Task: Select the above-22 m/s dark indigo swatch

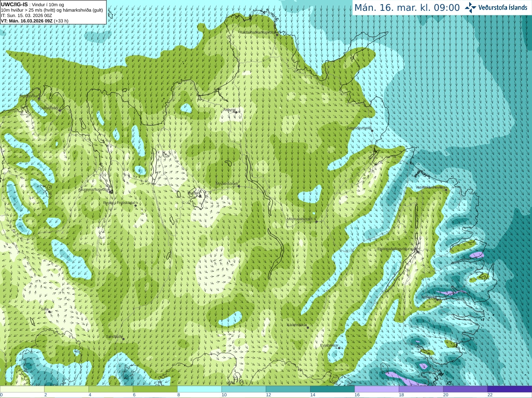Action: click(510, 389)
